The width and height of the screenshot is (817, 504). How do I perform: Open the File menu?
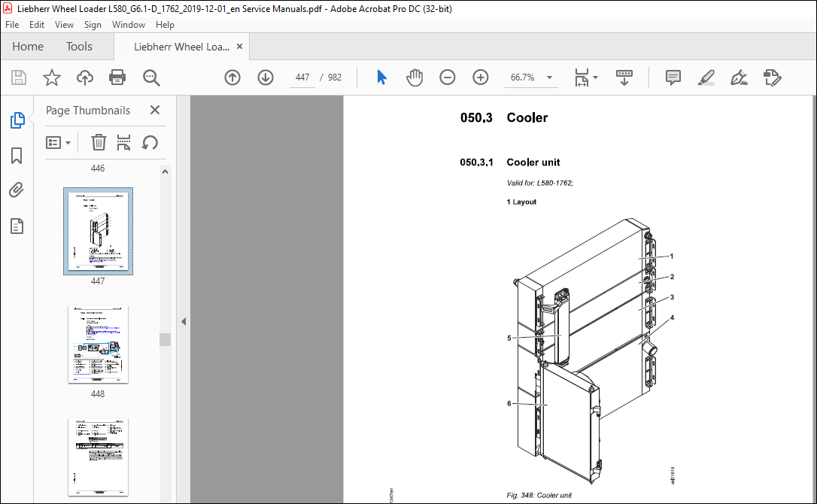[x=12, y=25]
